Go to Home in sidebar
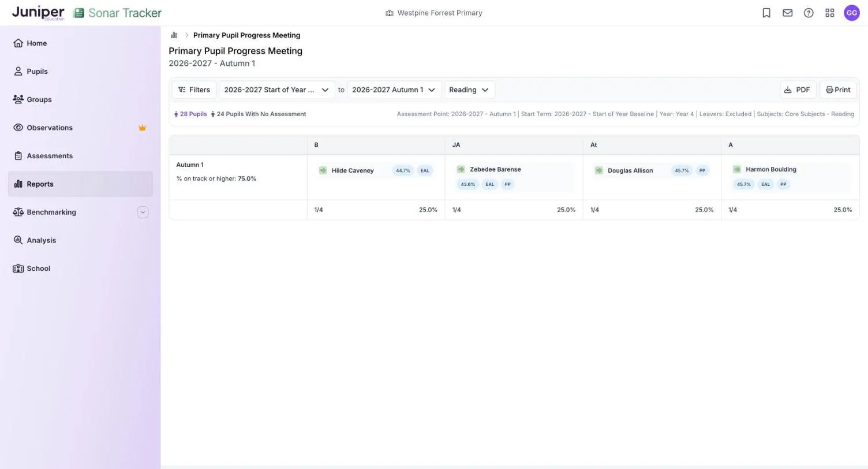Image resolution: width=868 pixels, height=469 pixels. (80, 43)
